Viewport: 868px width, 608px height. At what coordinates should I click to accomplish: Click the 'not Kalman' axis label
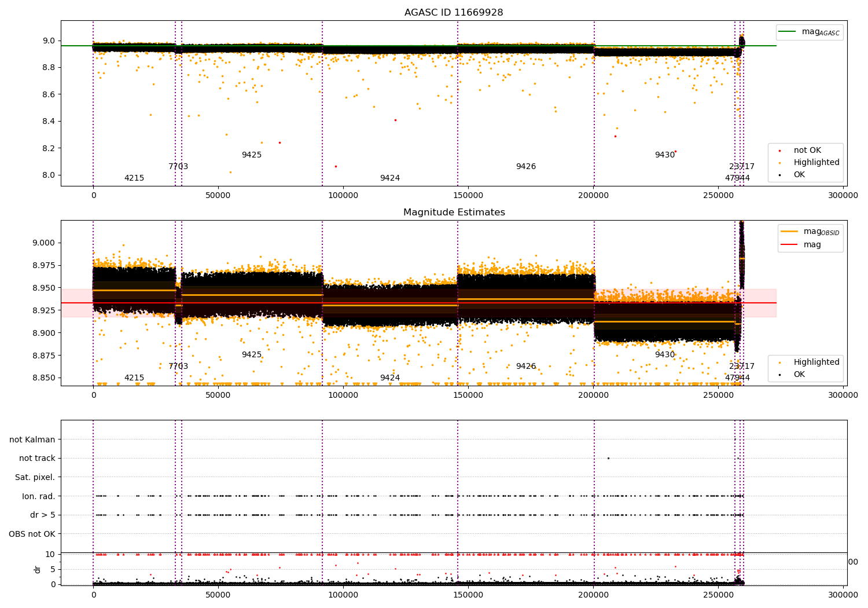pos(32,439)
